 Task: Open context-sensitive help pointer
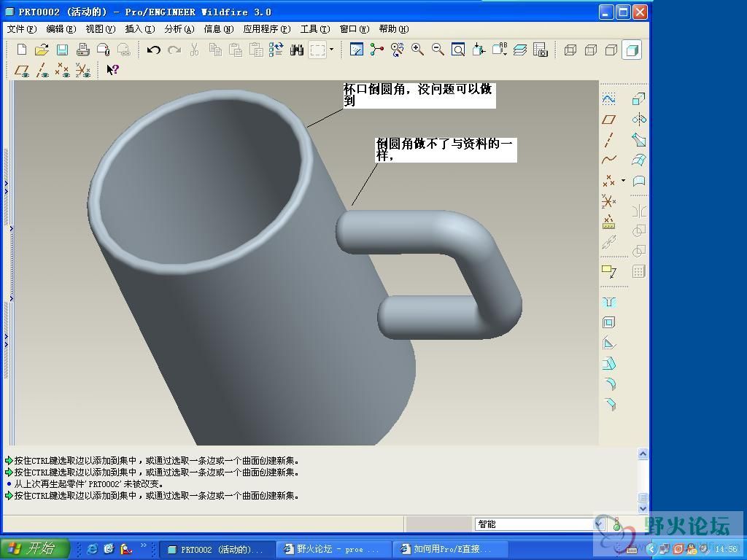[112, 70]
